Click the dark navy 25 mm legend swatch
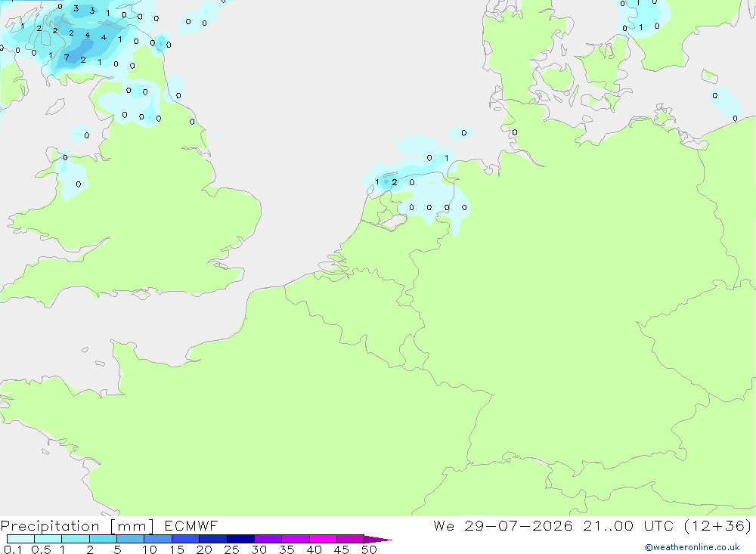The width and height of the screenshot is (756, 554). pyautogui.click(x=240, y=539)
